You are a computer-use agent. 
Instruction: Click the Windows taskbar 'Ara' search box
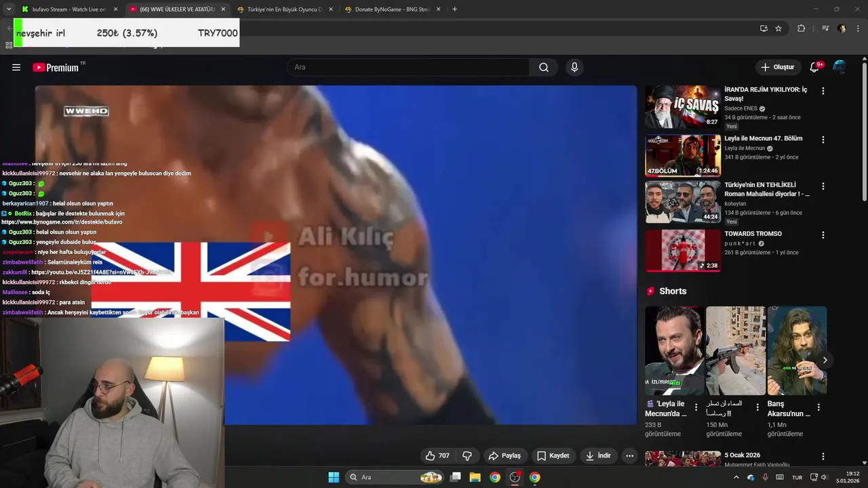point(394,477)
